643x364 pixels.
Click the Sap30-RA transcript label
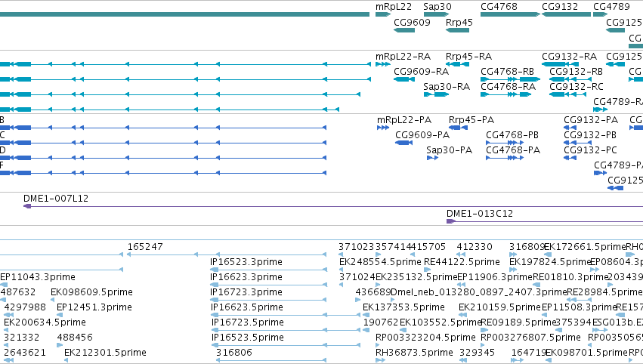tap(447, 87)
